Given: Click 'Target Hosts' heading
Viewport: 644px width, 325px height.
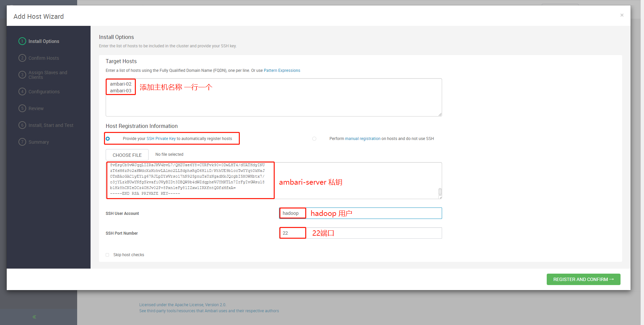Looking at the screenshot, I should click(121, 61).
